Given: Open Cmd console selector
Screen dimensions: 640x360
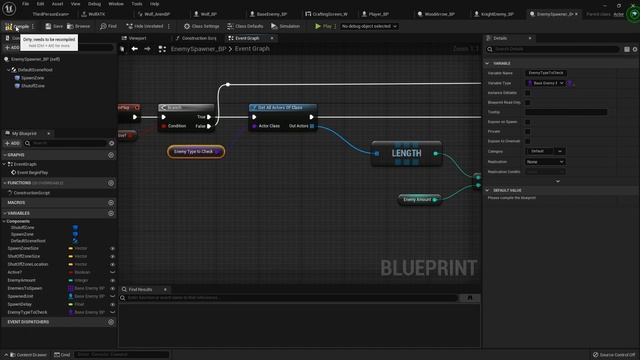Looking at the screenshot, I should pyautogui.click(x=62, y=355).
